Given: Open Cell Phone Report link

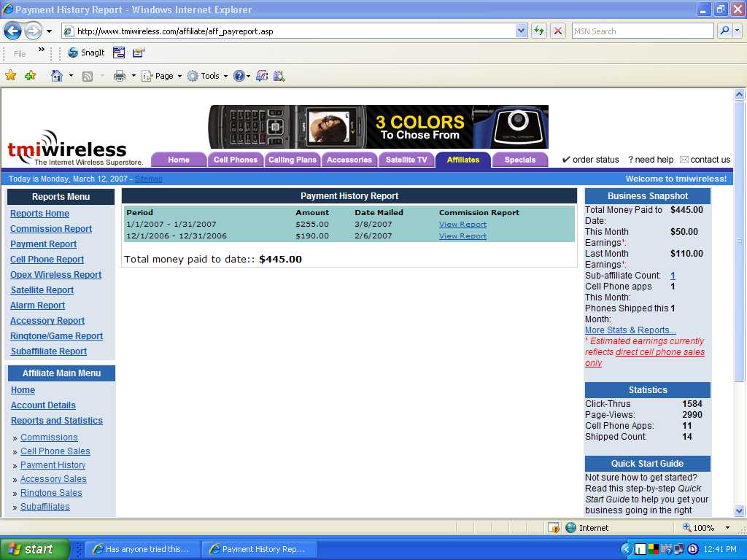Looking at the screenshot, I should [47, 259].
